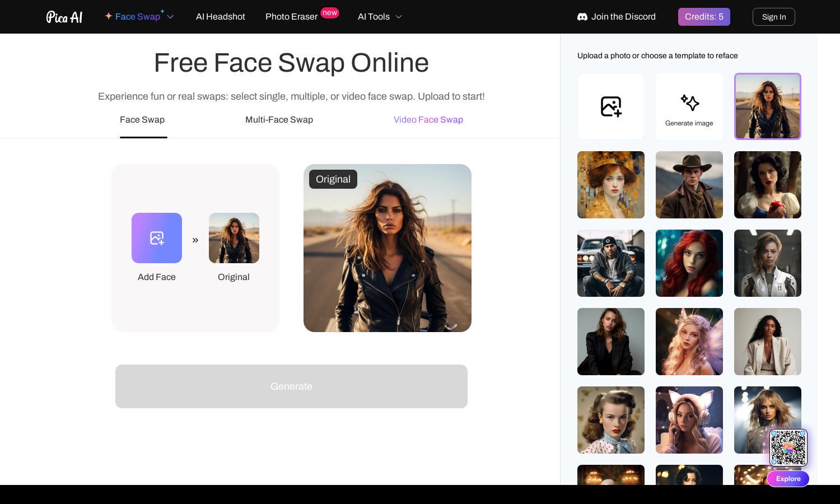The width and height of the screenshot is (840, 504).
Task: Select the red-haired mermaid template
Action: (x=689, y=263)
